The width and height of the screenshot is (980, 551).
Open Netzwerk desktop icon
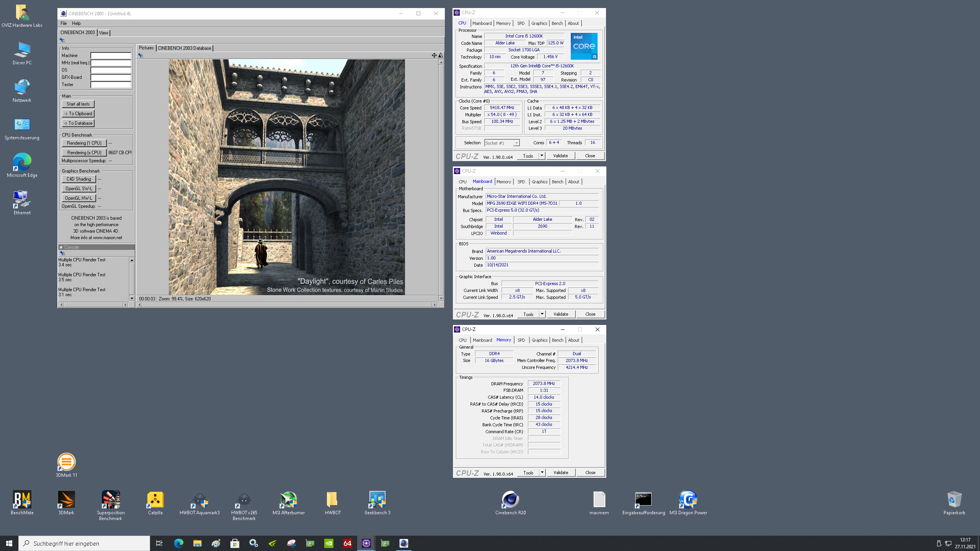point(22,91)
